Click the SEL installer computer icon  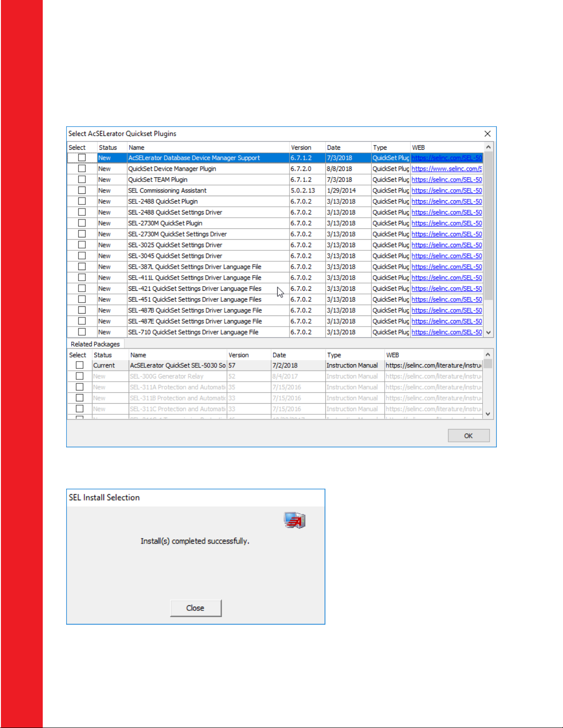(295, 520)
